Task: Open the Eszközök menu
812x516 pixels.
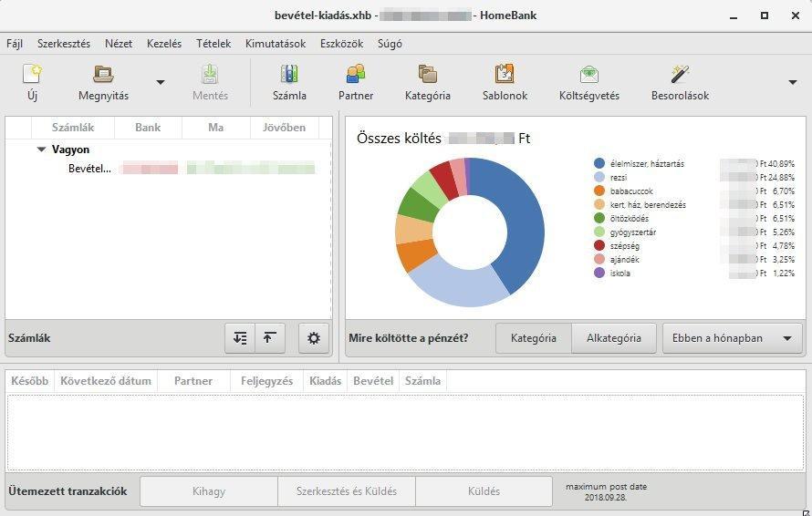Action: [342, 44]
